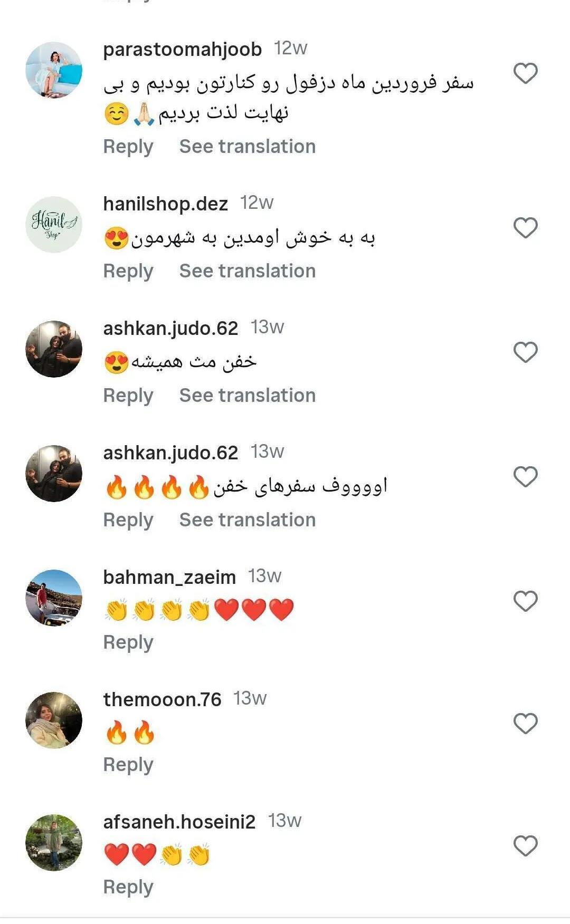Tap afsaneh.hoseini2's profile picture
Image resolution: width=570 pixels, height=924 pixels.
(x=54, y=843)
